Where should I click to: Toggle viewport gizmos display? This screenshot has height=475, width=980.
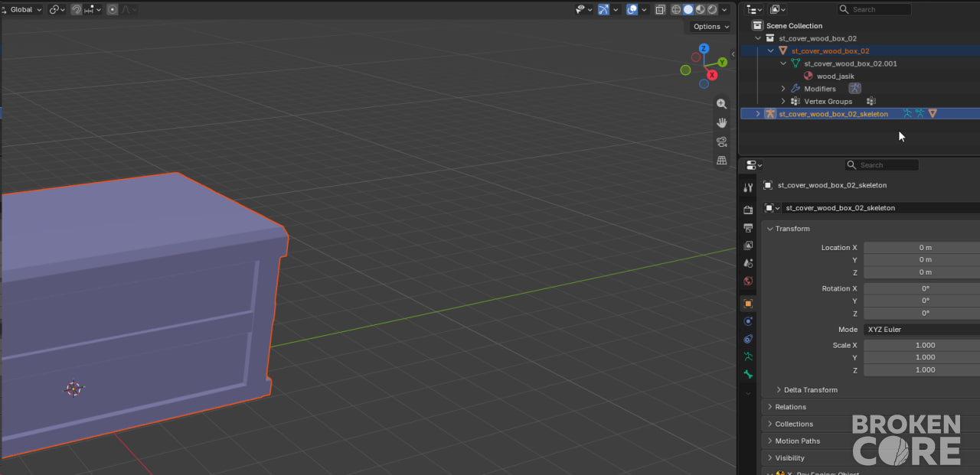click(604, 9)
